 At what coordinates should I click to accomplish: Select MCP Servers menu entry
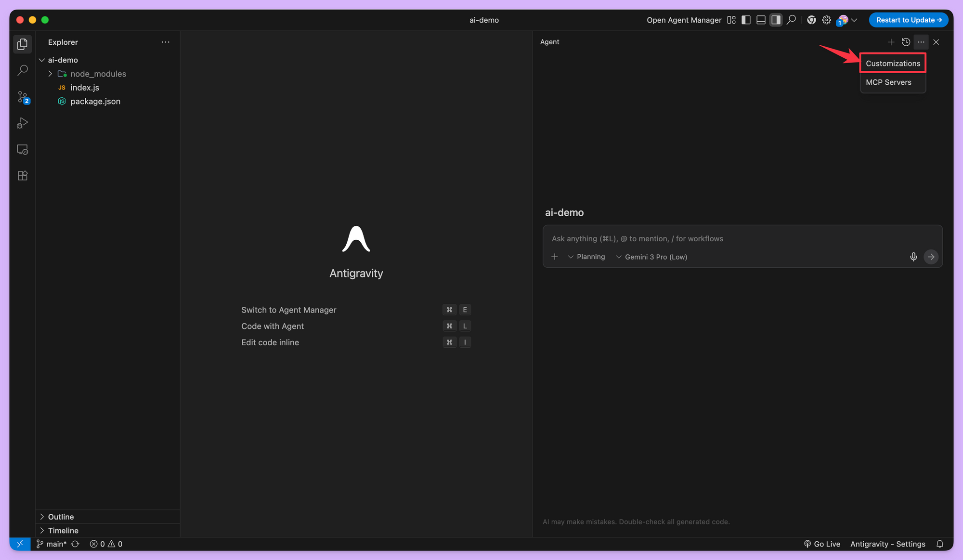[888, 82]
